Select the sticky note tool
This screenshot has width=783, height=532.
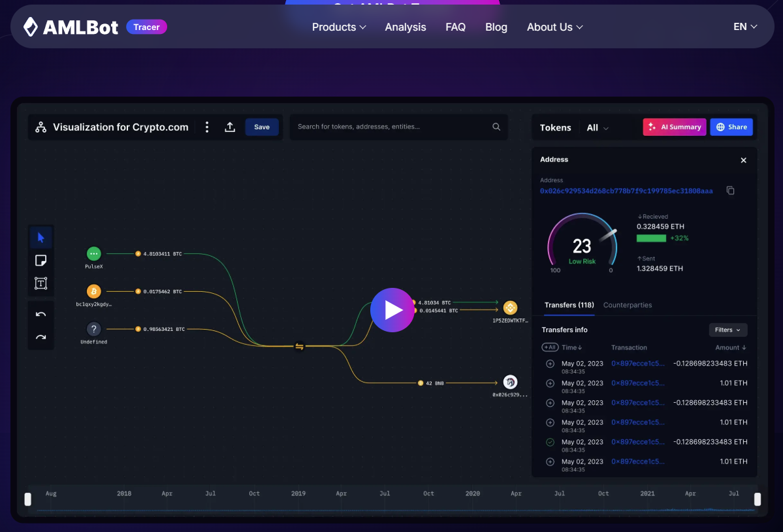(x=41, y=260)
